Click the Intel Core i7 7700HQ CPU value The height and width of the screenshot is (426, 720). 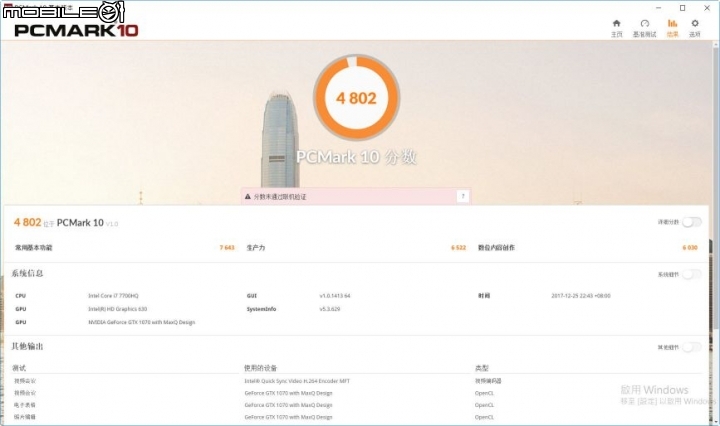[x=113, y=296]
